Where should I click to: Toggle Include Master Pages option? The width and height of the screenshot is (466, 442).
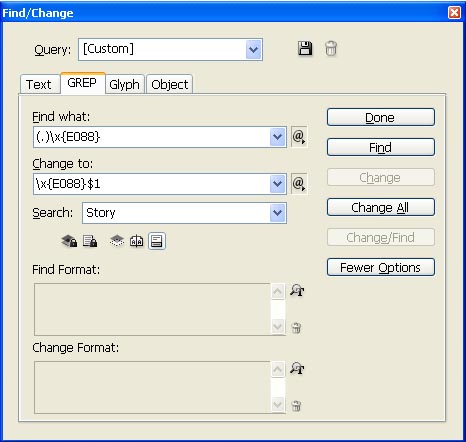(137, 241)
